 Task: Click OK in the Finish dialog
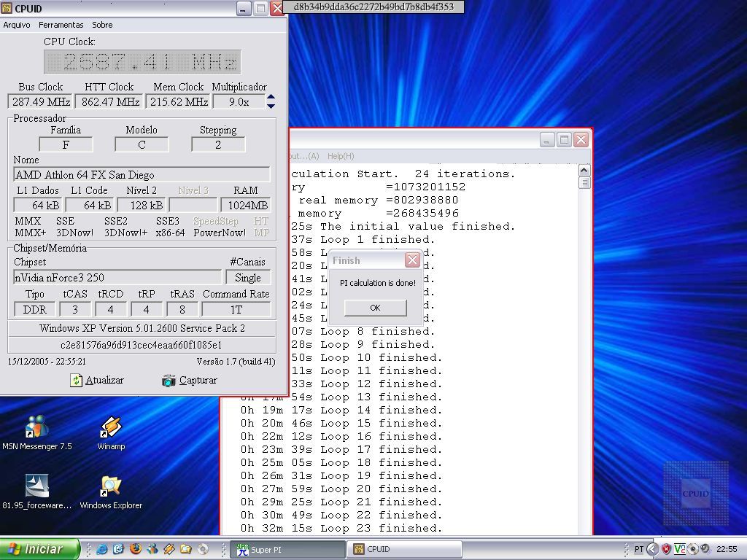[x=376, y=308]
